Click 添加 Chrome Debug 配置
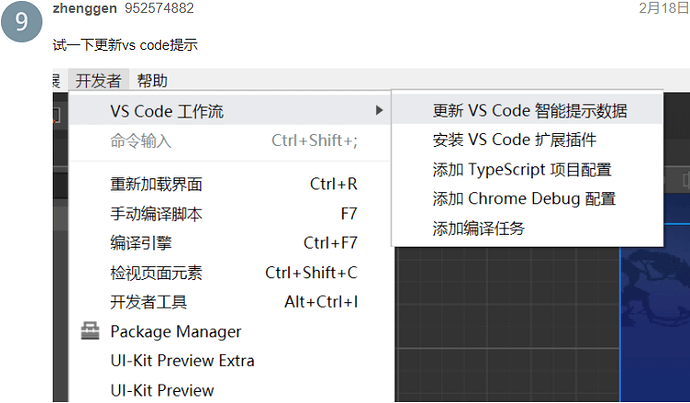The height and width of the screenshot is (403, 690). [x=524, y=199]
